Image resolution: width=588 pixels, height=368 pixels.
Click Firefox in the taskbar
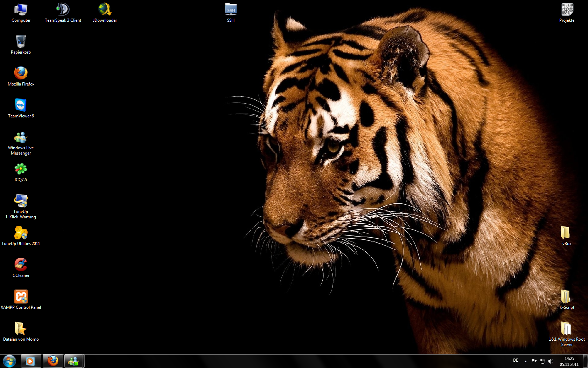53,361
